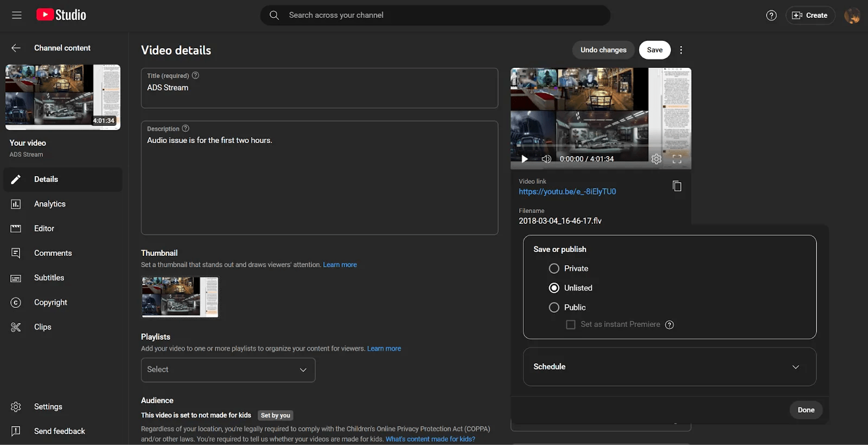
Task: Go back to Channel content arrow
Action: click(16, 48)
